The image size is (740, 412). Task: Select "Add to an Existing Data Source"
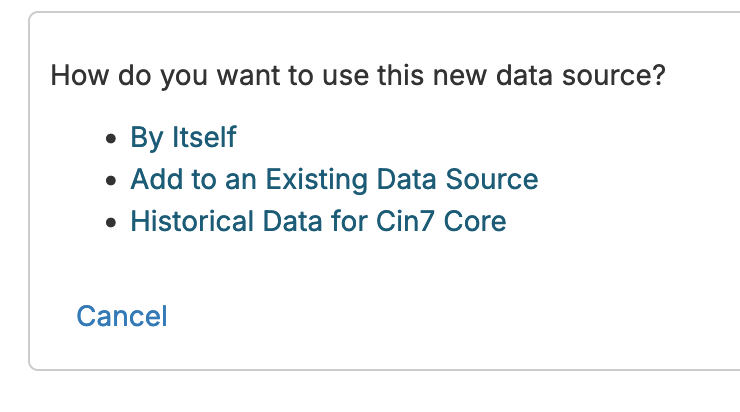[x=334, y=180]
